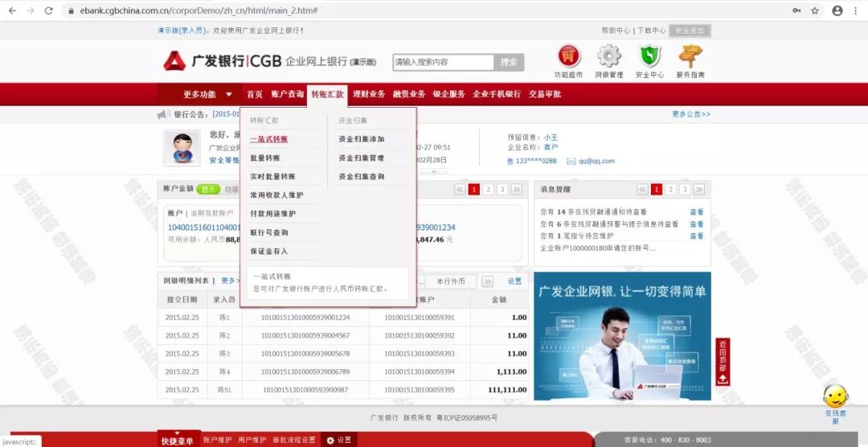Click the browser forward arrow

pyautogui.click(x=31, y=10)
